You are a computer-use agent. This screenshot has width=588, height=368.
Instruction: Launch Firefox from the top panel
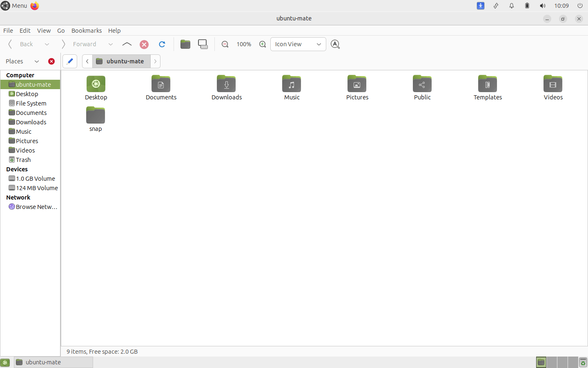click(34, 6)
